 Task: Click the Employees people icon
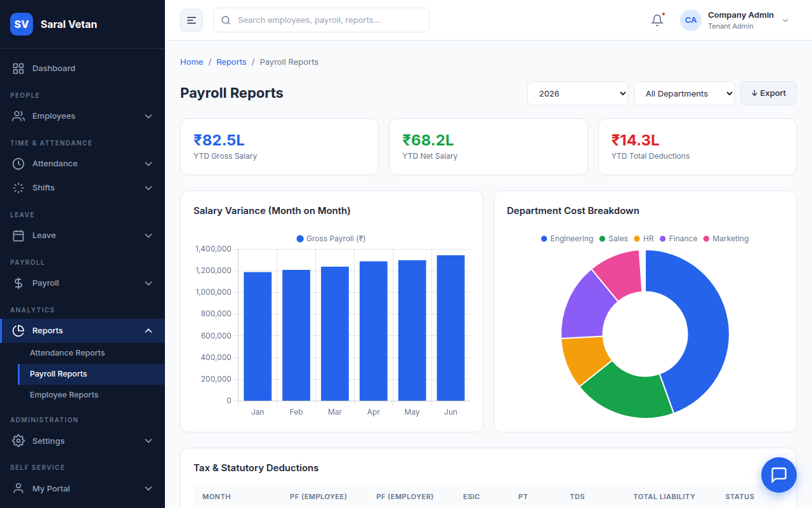click(x=18, y=116)
